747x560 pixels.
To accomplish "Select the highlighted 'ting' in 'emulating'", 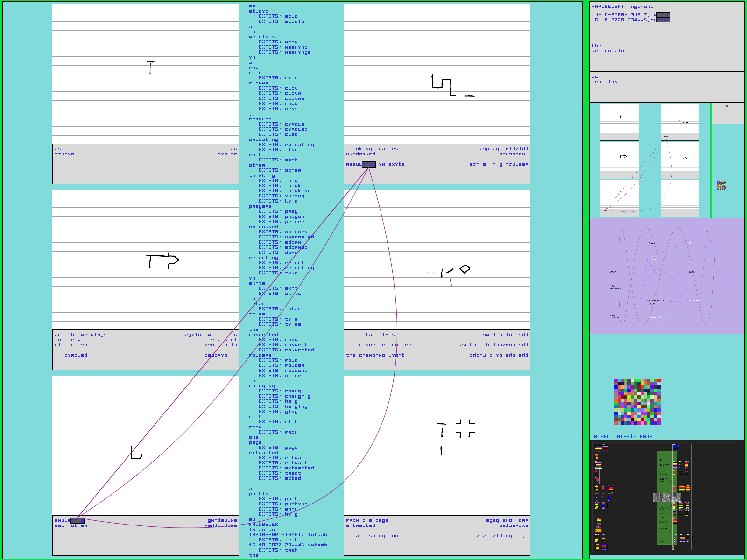I will pyautogui.click(x=77, y=520).
